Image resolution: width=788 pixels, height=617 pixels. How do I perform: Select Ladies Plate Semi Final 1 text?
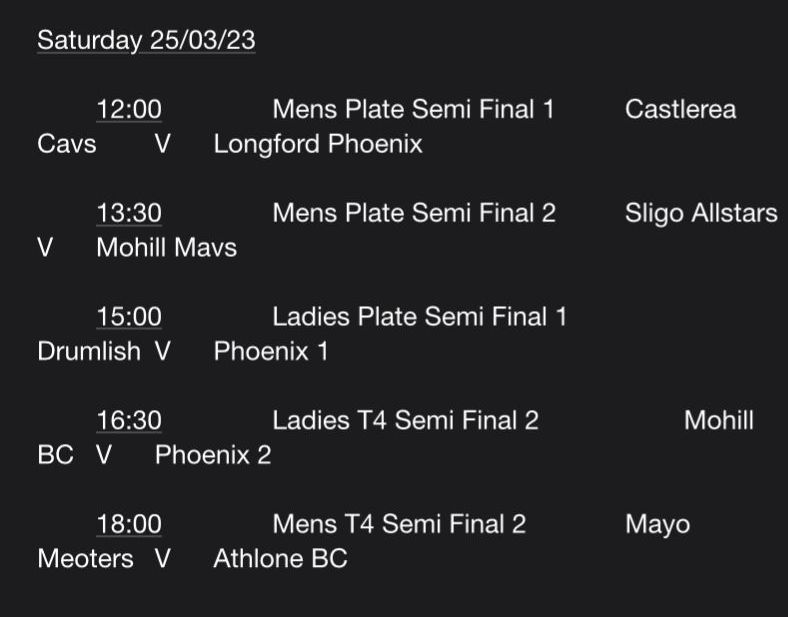[420, 317]
